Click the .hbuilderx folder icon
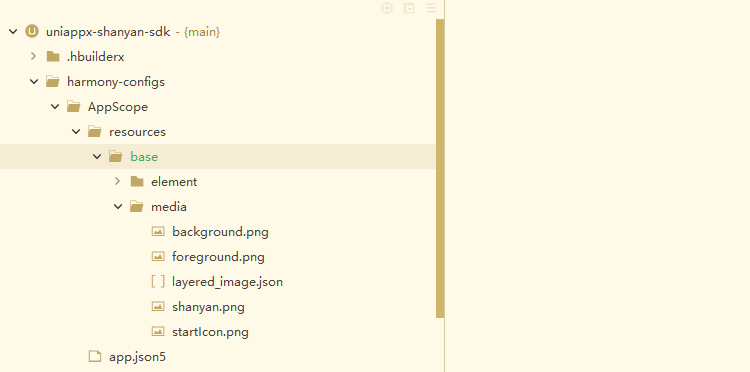This screenshot has width=750, height=372. tap(53, 57)
